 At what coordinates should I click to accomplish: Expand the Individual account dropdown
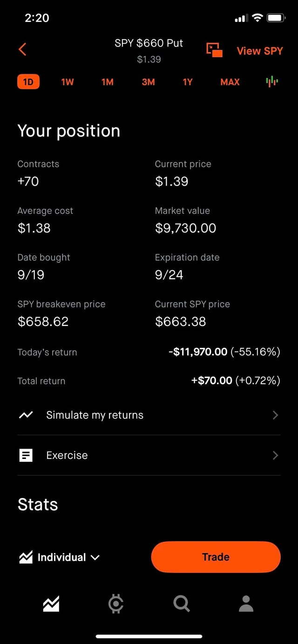60,557
